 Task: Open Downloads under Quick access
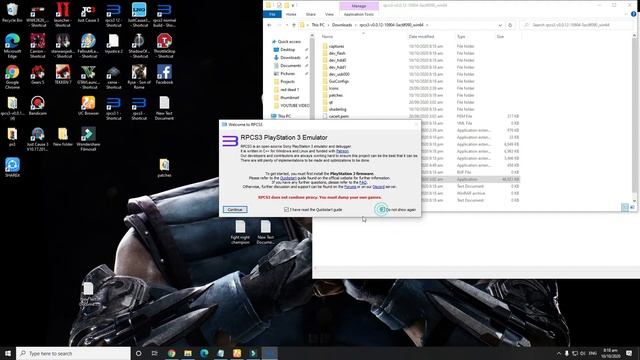coord(290,58)
